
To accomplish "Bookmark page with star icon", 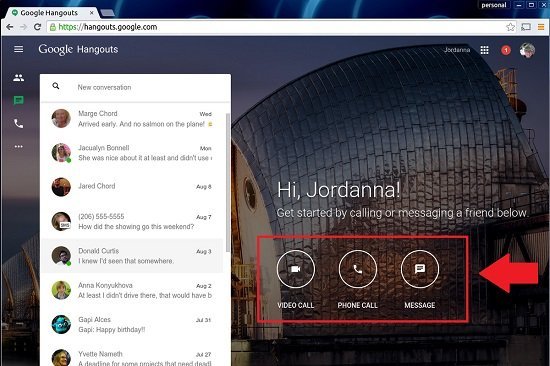I will 511,27.
